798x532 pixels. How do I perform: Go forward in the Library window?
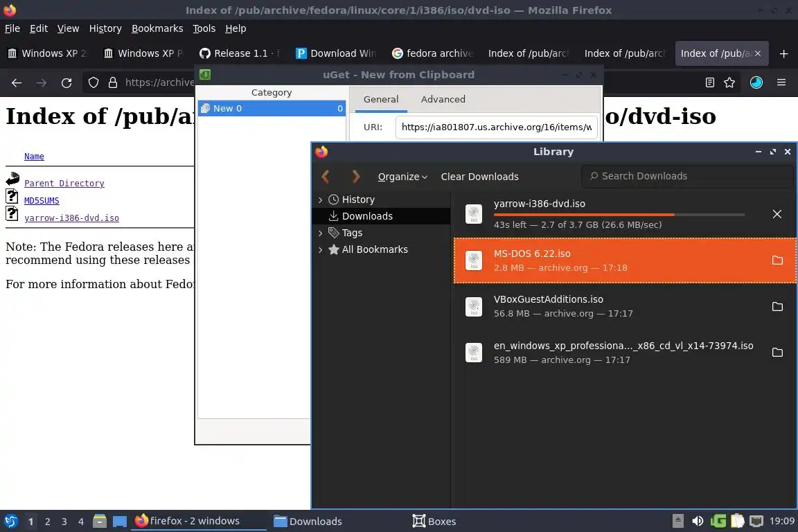[356, 177]
